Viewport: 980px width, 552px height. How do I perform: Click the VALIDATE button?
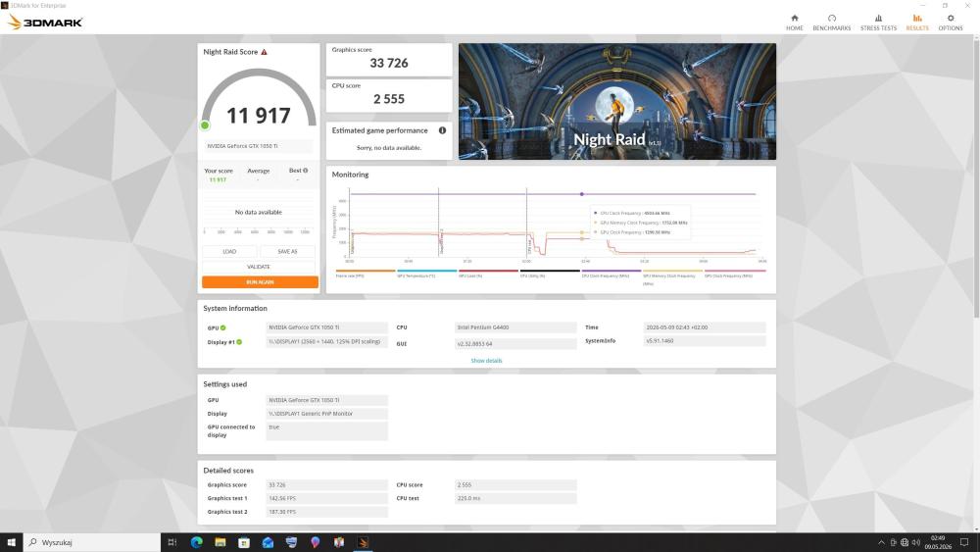click(258, 267)
